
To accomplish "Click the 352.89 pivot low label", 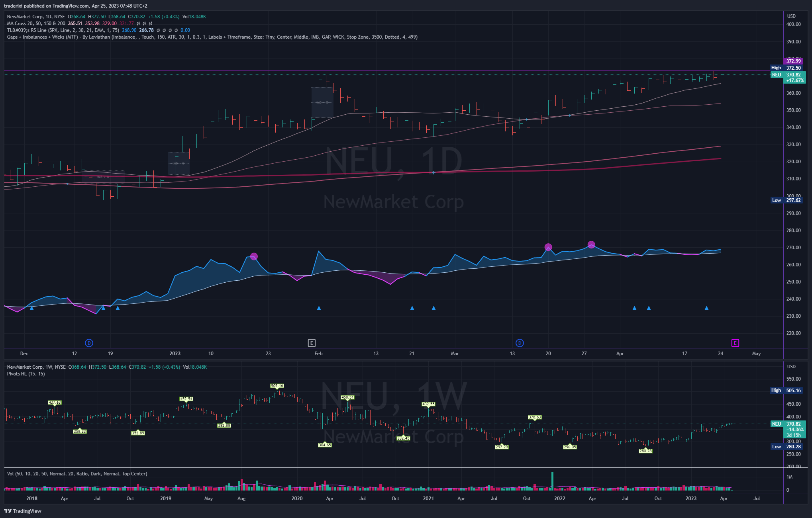I will click(138, 433).
